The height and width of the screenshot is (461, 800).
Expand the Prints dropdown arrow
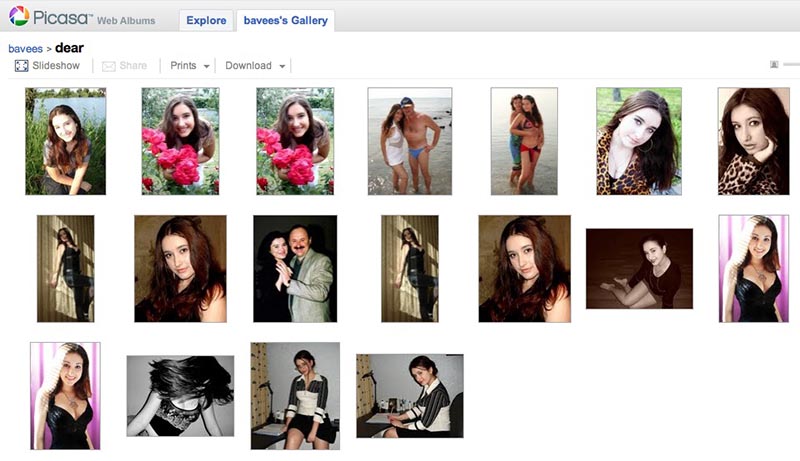pos(206,66)
